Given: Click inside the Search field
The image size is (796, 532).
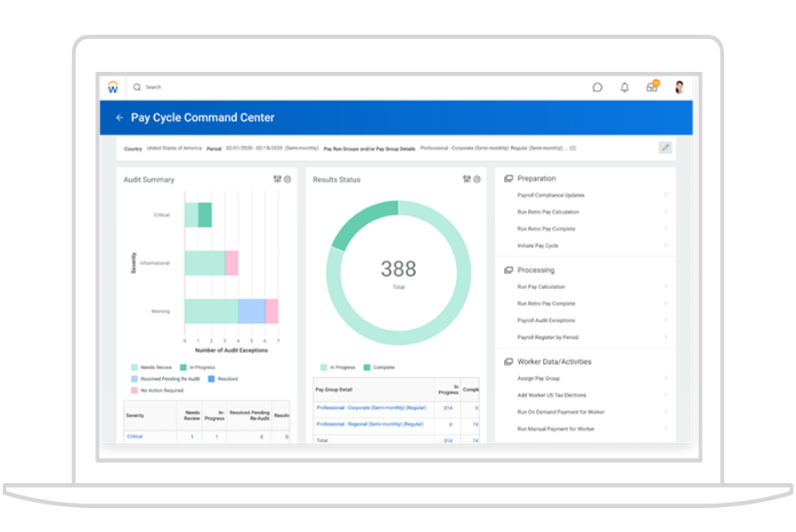Looking at the screenshot, I should 267,87.
